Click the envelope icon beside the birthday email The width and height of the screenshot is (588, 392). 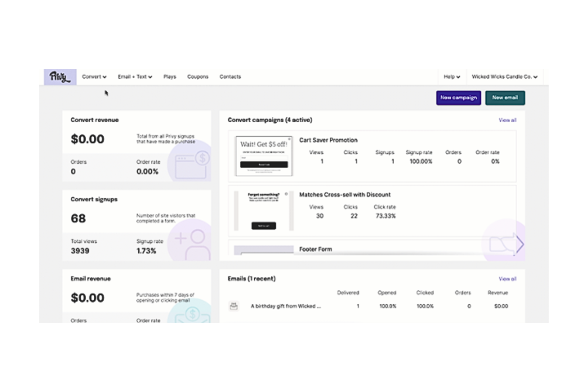point(234,306)
